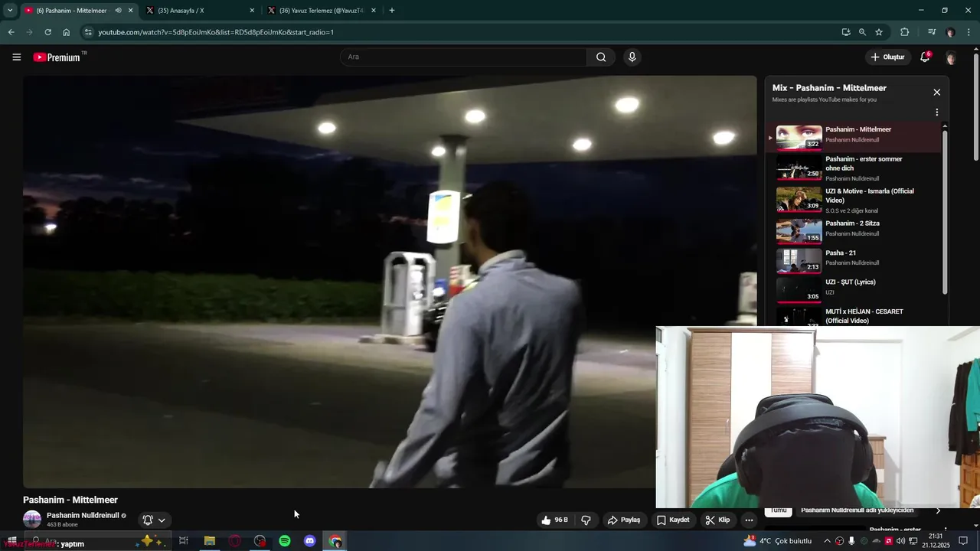The width and height of the screenshot is (980, 551).
Task: Open more actions three-dot menu by Klip
Action: coord(749,520)
